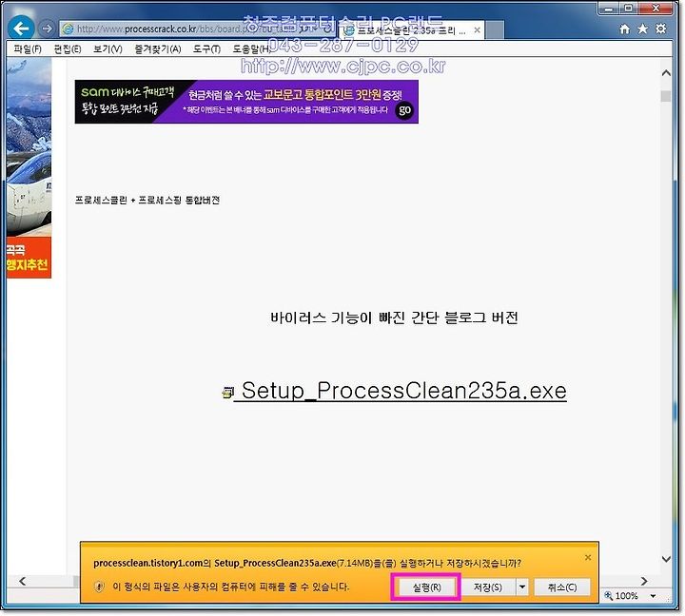Click the 저장(S) save button

(x=488, y=587)
